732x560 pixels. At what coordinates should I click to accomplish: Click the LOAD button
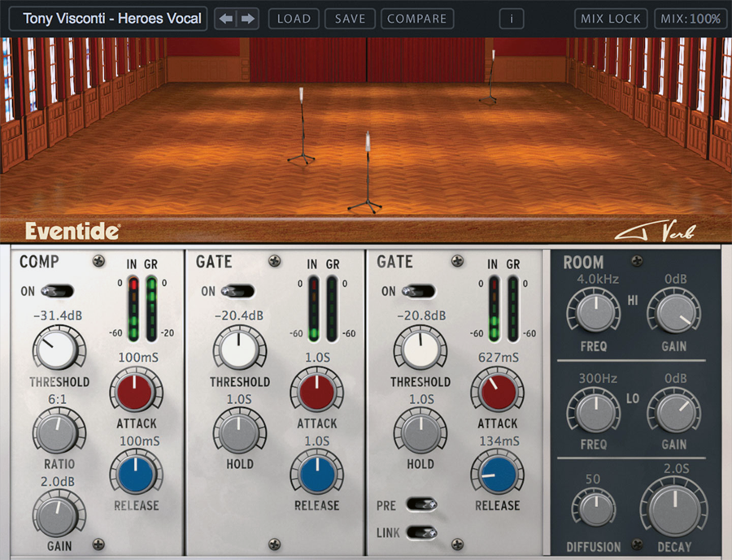pos(294,20)
